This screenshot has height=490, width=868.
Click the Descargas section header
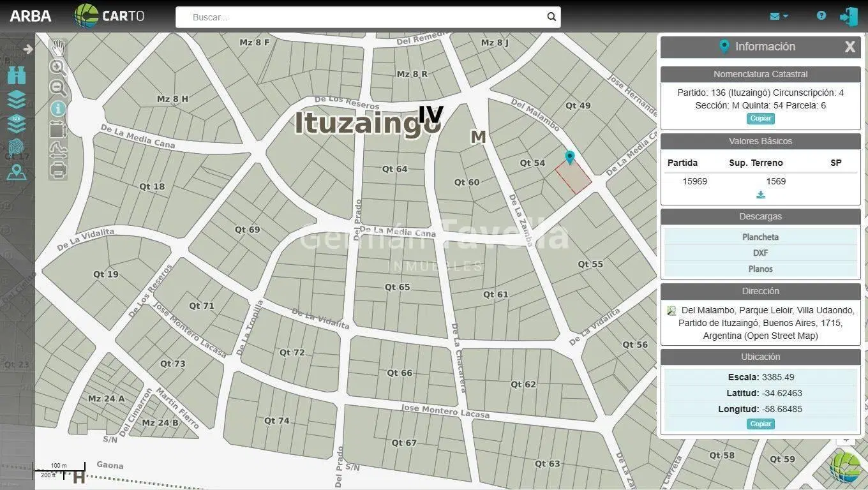click(x=761, y=216)
